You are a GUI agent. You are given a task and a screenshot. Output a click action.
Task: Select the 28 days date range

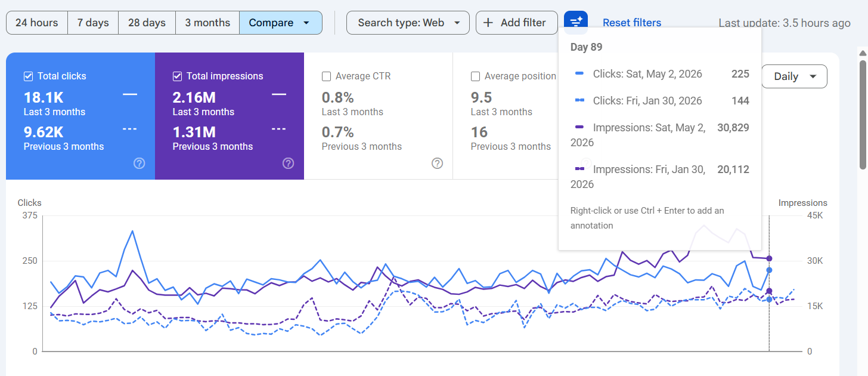[x=147, y=23]
